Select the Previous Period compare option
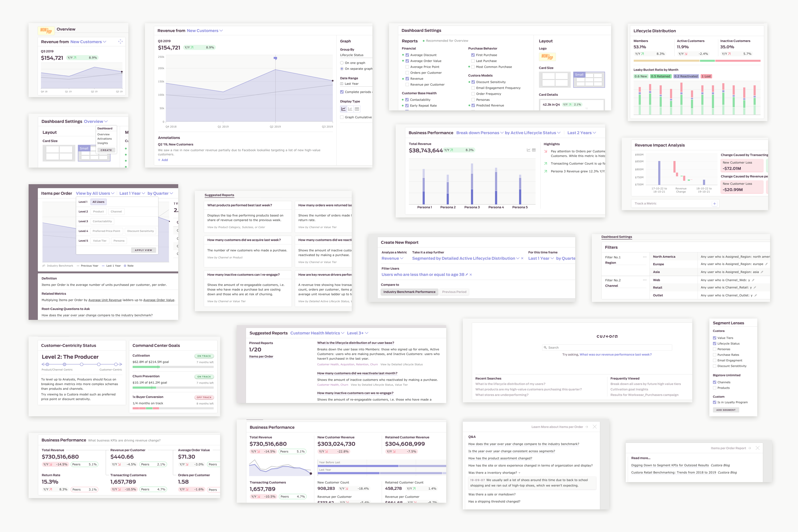The image size is (798, 532). [x=454, y=292]
